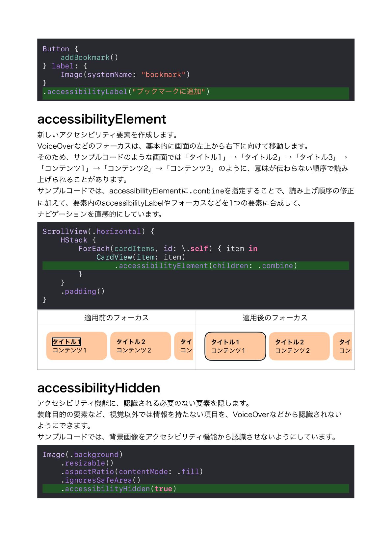
Task: Click the タイトル2 card under 適用前のフォーカス
Action: (141, 346)
